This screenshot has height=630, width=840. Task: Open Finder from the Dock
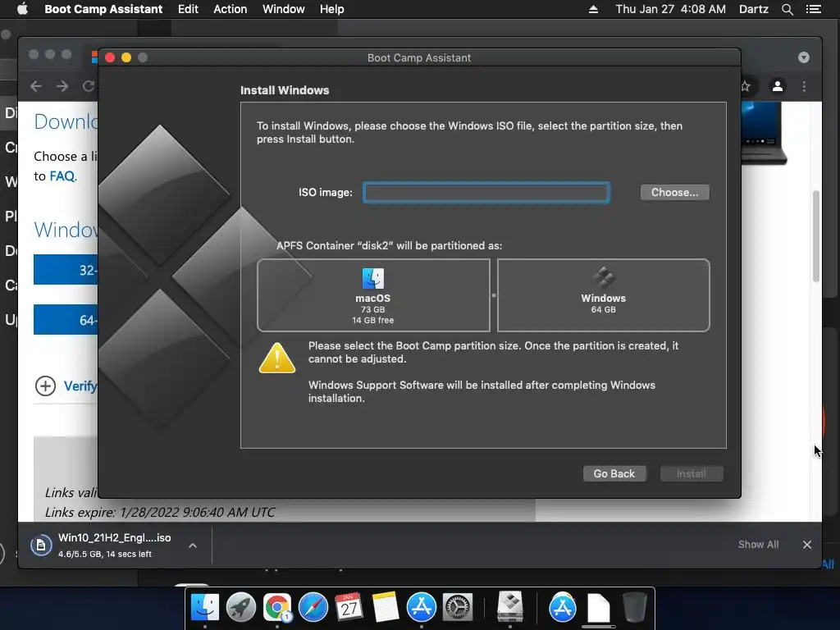tap(204, 608)
